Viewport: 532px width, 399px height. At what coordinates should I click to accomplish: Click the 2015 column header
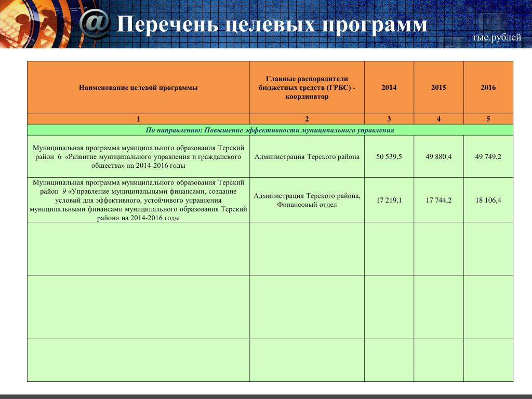[438, 87]
